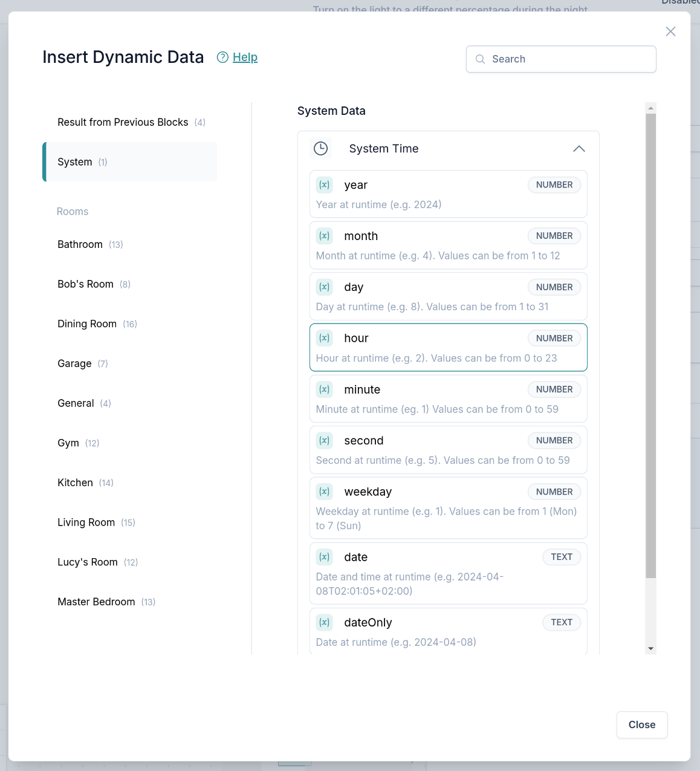Screen dimensions: 700x771
Task: Click the variable icon next to dateOnly
Action: [325, 622]
